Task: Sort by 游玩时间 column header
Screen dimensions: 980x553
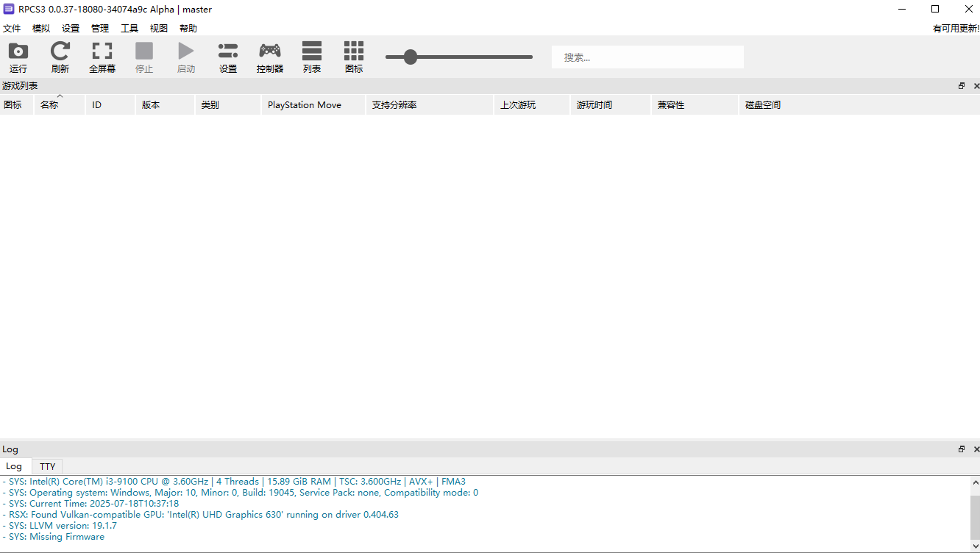Action: click(610, 105)
